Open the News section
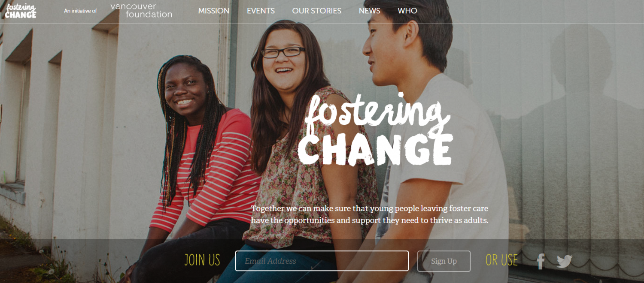644x283 pixels. [370, 11]
